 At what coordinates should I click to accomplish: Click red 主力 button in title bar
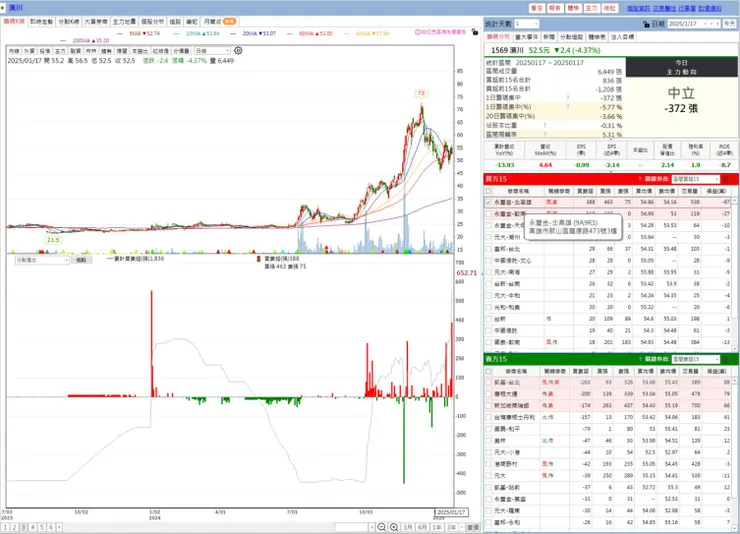tap(591, 8)
